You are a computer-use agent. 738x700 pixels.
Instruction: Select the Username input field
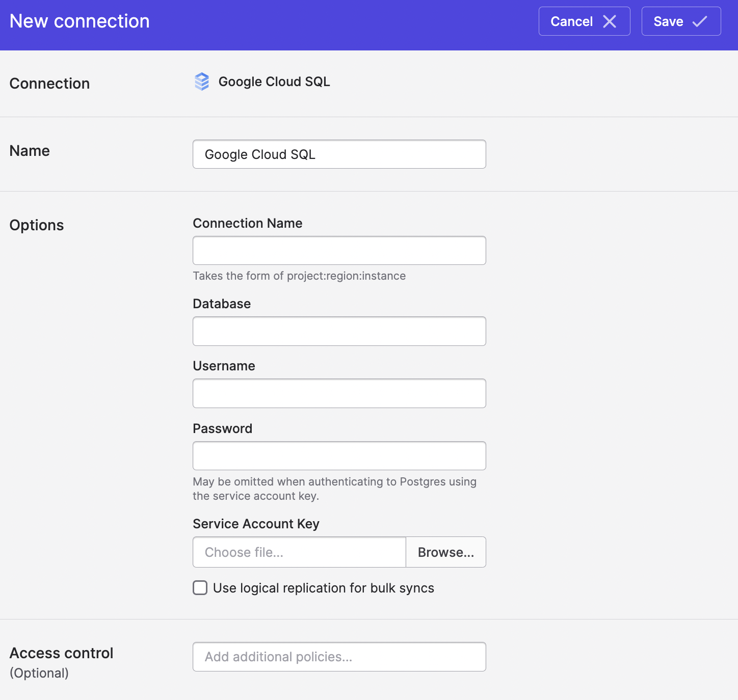click(339, 393)
